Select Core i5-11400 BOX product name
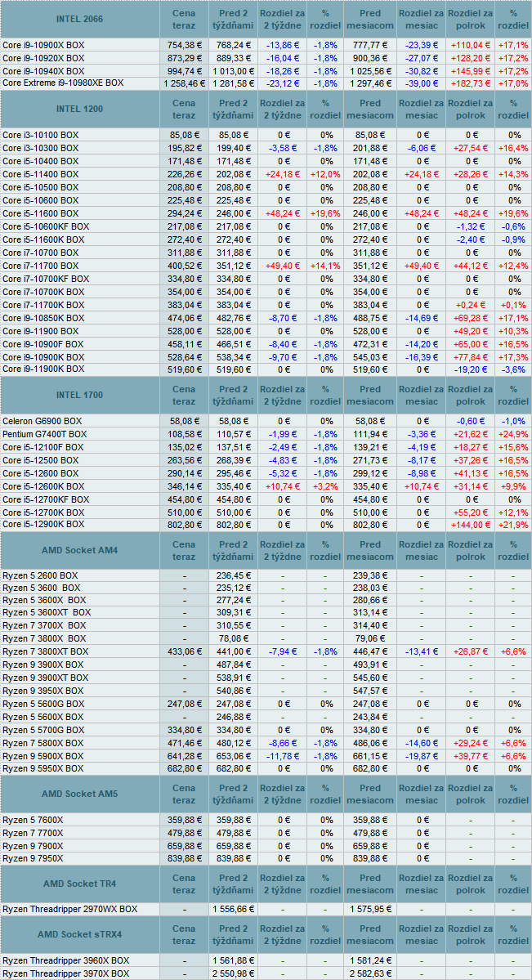The image size is (532, 980). (x=41, y=174)
